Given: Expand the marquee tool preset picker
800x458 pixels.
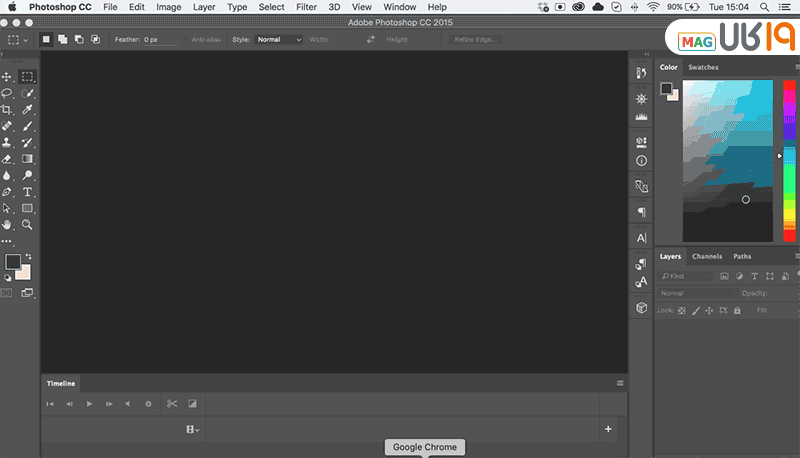Looking at the screenshot, I should point(18,40).
